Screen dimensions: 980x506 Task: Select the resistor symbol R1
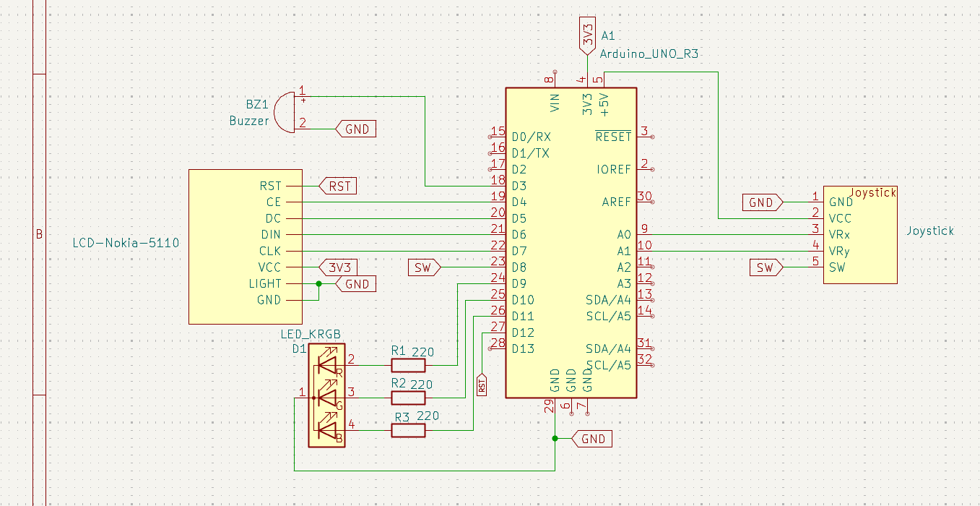407,365
